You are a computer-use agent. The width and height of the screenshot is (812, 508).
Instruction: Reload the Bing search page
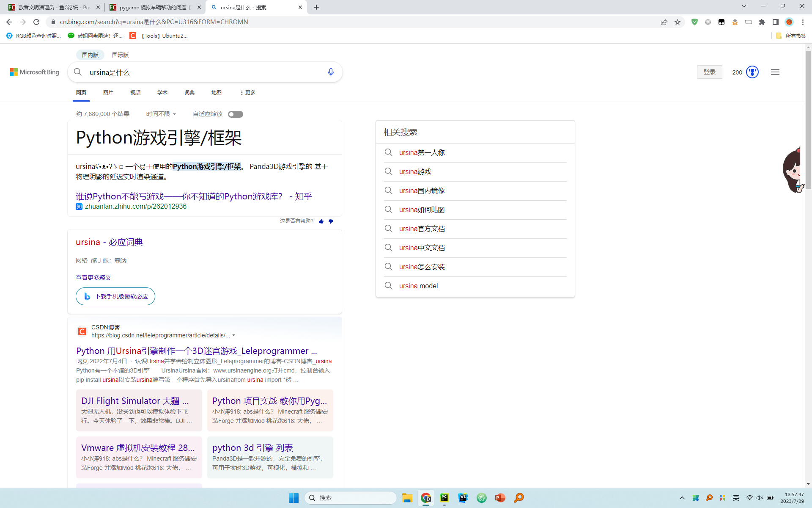(x=36, y=22)
